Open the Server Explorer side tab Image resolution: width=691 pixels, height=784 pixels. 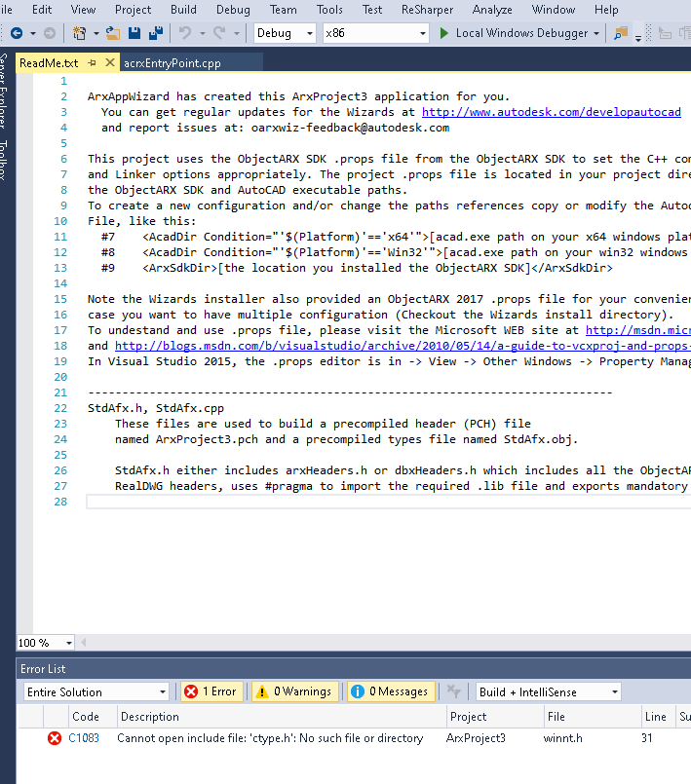pos(4,91)
